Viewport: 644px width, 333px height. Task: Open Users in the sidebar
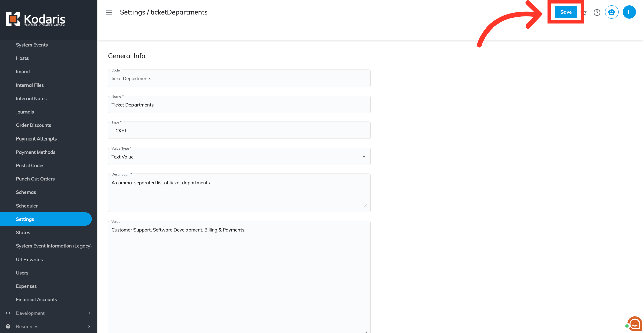tap(22, 273)
